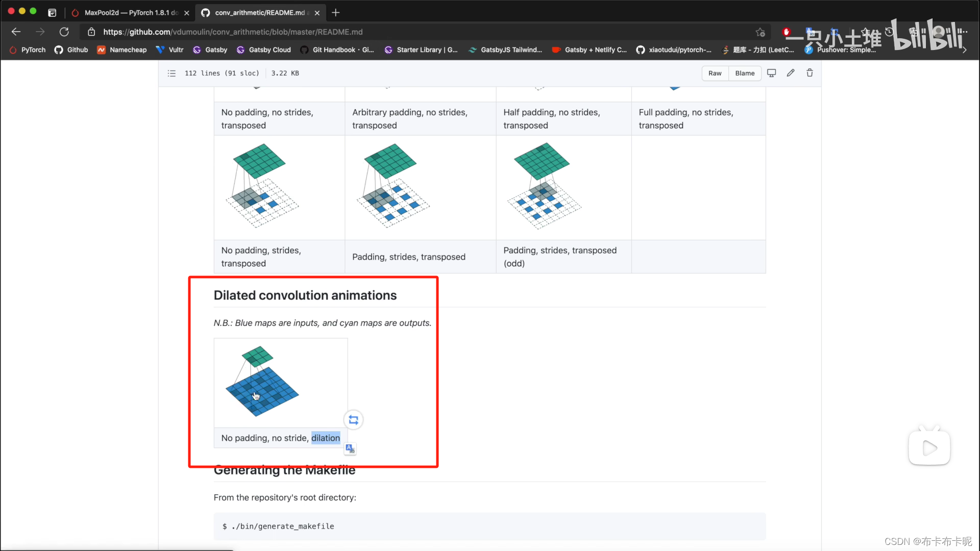The width and height of the screenshot is (980, 551).
Task: Open file in GitHub Desktop icon
Action: coord(771,73)
